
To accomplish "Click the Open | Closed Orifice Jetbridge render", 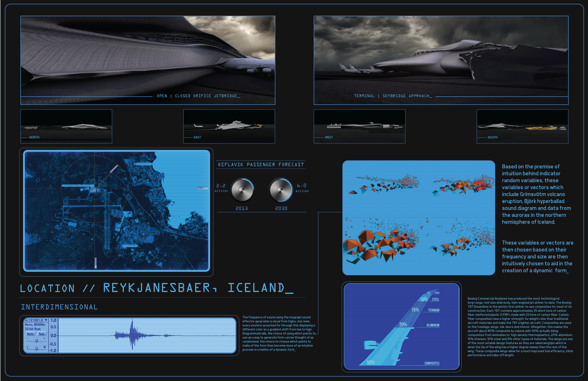I will point(148,60).
